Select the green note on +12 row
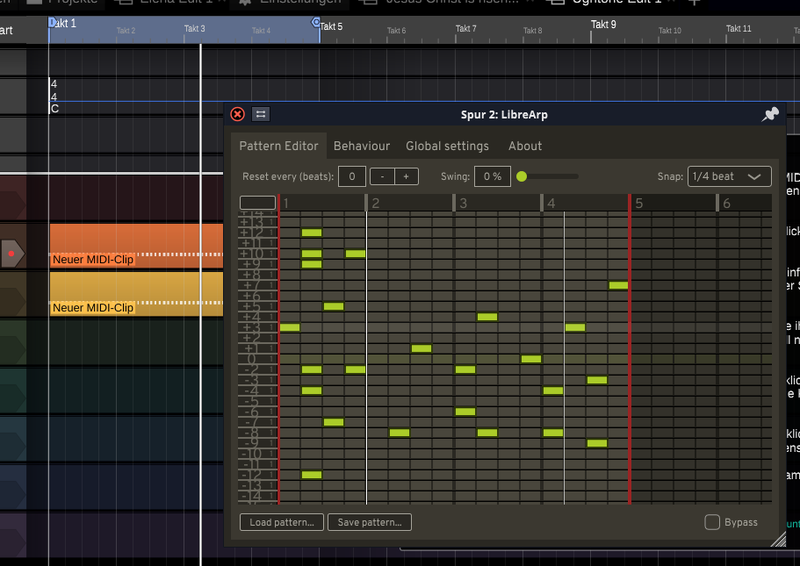 (x=312, y=233)
